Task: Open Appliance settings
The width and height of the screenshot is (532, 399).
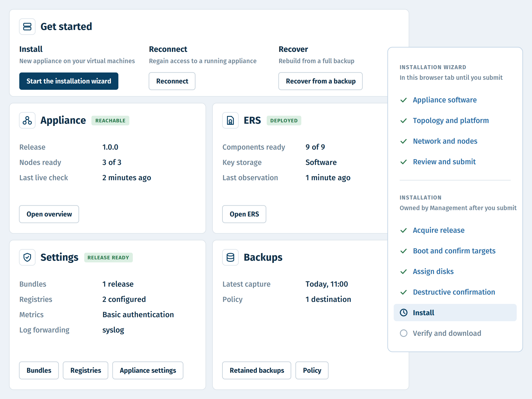Action: (148, 371)
